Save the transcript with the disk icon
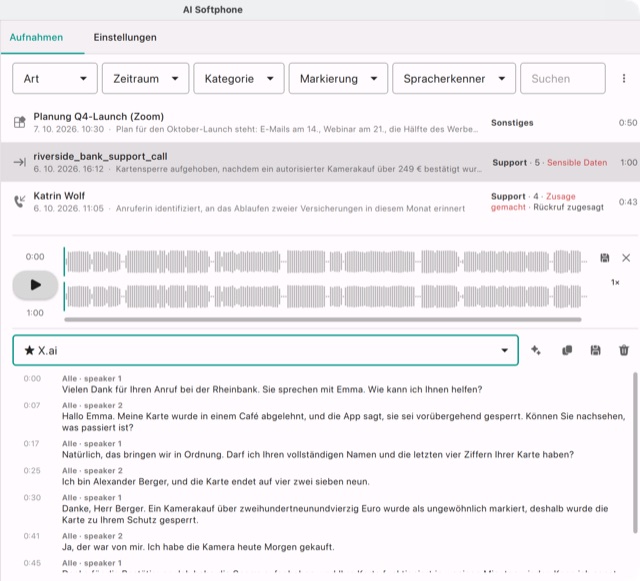This screenshot has height=581, width=640. pos(595,350)
